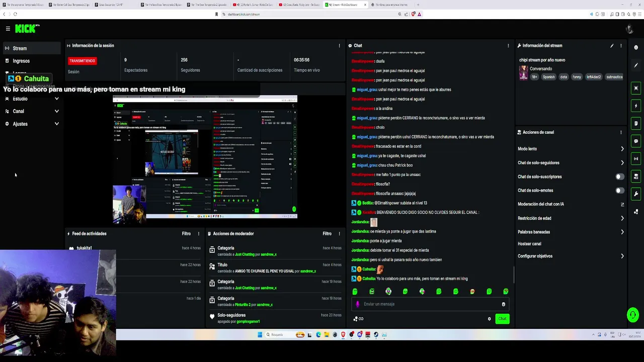Open Información de la sesión options menu
Viewport: 644px width, 362px height.
(339, 46)
